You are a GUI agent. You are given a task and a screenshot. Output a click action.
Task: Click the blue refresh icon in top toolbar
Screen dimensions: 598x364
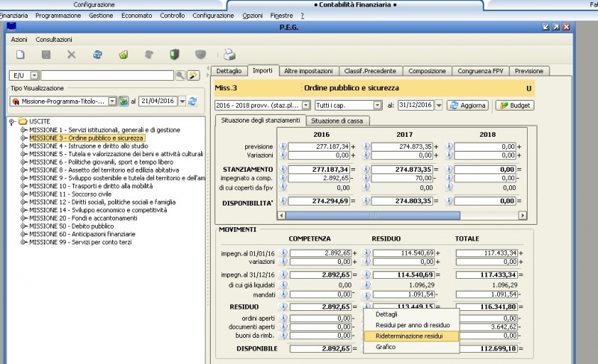(x=97, y=55)
